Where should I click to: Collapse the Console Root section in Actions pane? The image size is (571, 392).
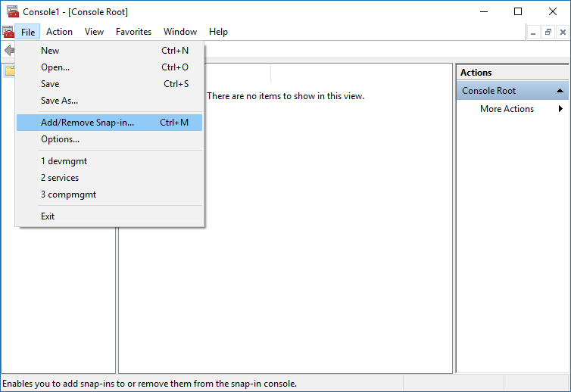point(560,91)
